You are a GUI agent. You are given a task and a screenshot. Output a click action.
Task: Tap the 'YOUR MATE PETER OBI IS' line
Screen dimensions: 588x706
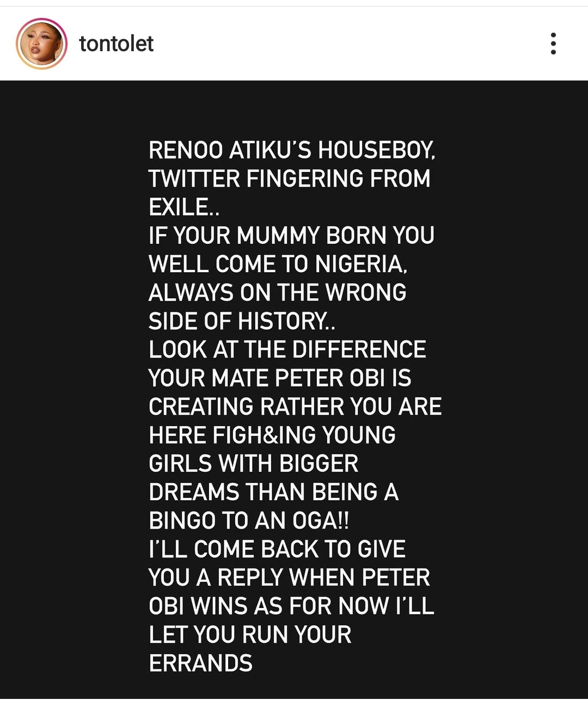point(280,378)
